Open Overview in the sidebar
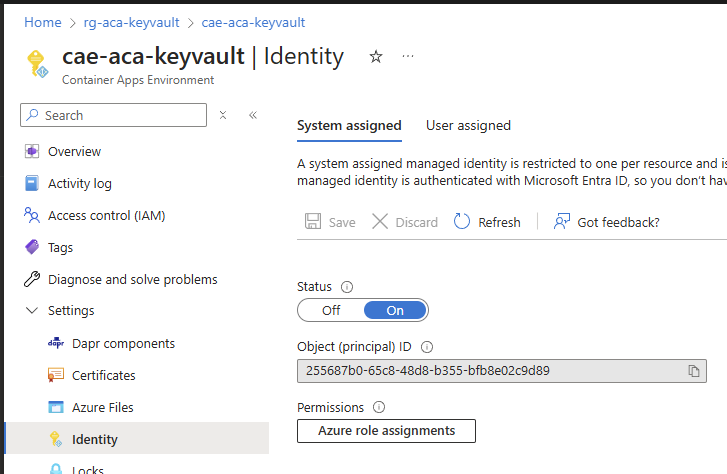This screenshot has width=727, height=474. 74,151
